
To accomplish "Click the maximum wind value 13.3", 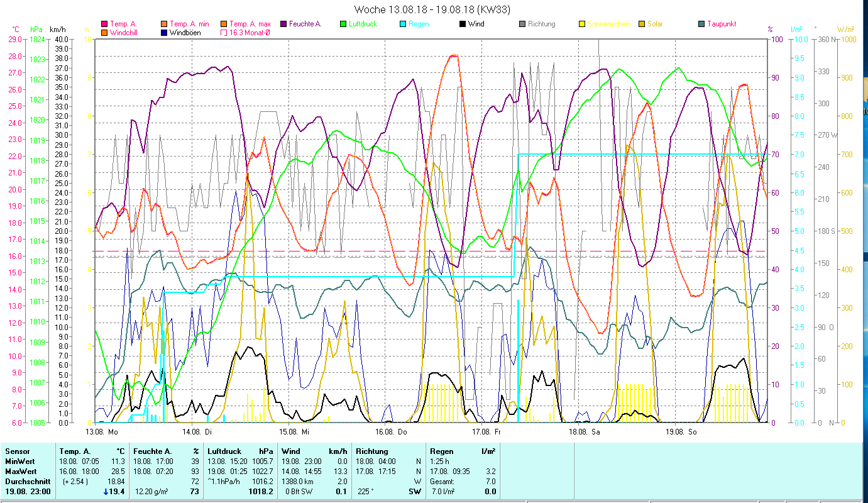I will pyautogui.click(x=341, y=471).
